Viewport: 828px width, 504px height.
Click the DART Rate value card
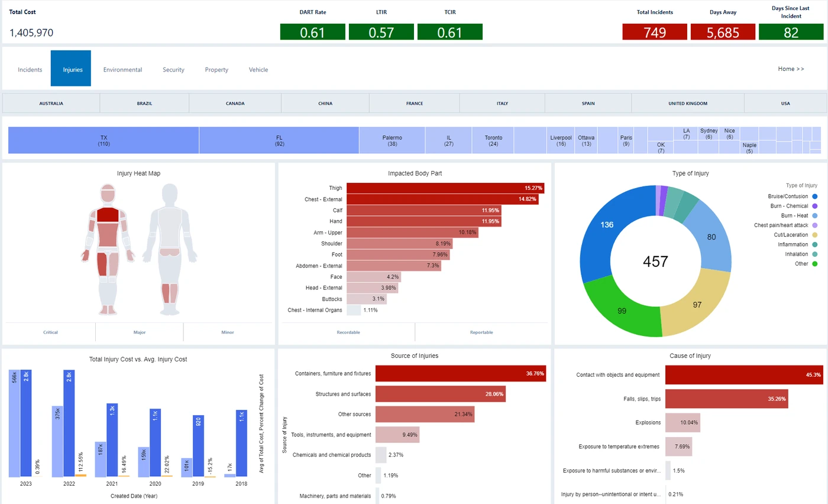(312, 32)
